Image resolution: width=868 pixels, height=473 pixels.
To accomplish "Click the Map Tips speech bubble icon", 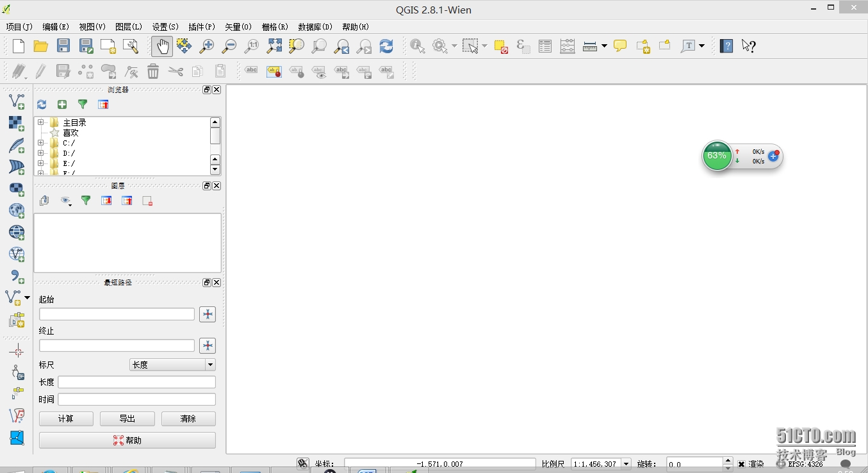I will click(620, 46).
